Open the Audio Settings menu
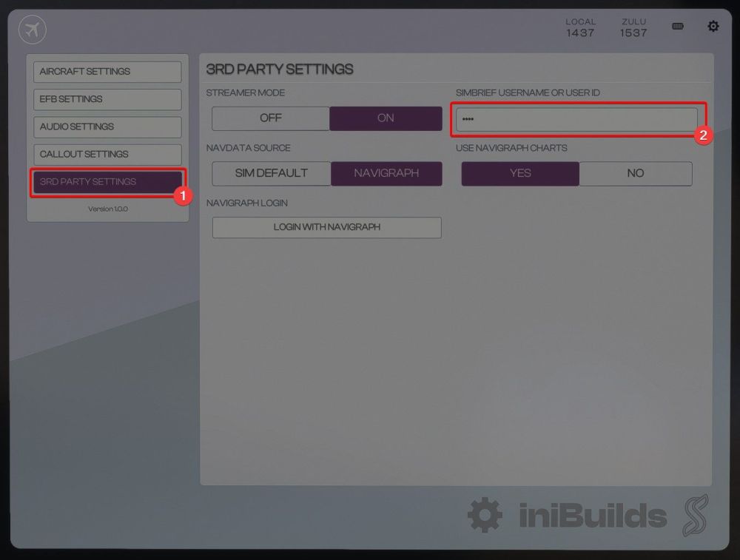 107,127
